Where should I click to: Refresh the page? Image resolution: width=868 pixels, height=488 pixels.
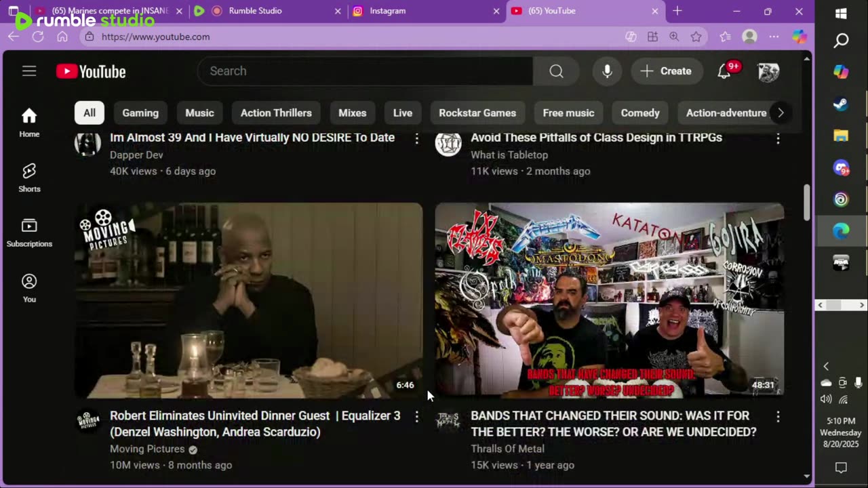(38, 37)
